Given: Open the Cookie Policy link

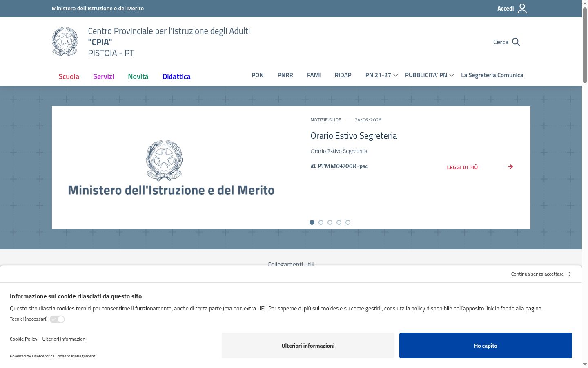Looking at the screenshot, I should pyautogui.click(x=23, y=339).
